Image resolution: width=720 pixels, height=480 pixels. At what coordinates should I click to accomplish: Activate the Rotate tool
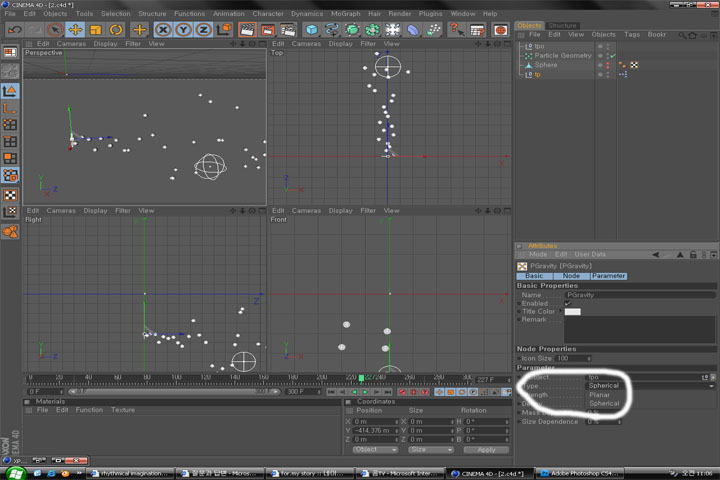116,30
